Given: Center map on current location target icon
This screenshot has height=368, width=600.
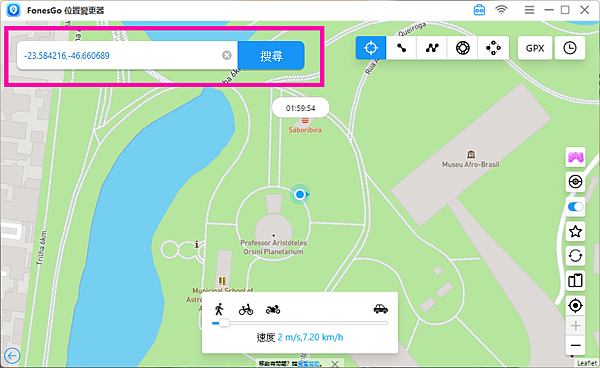Looking at the screenshot, I should pyautogui.click(x=576, y=306).
